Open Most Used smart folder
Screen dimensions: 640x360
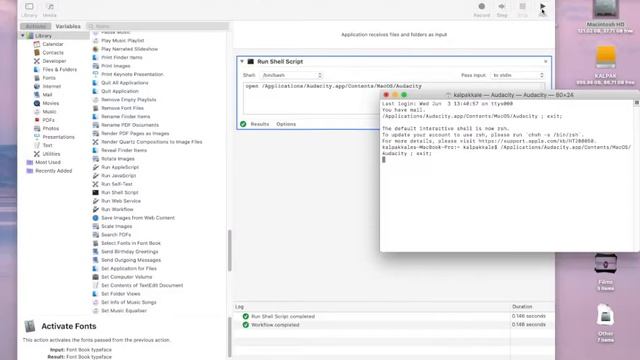[x=47, y=162]
